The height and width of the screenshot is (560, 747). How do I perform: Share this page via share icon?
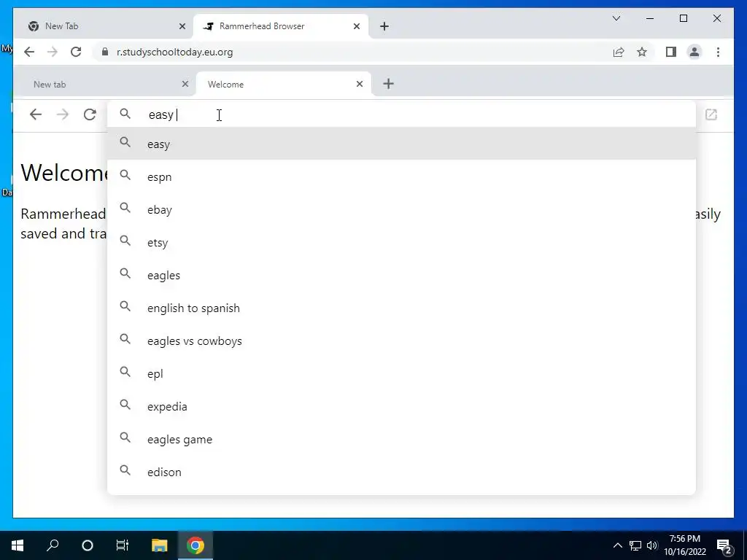point(619,52)
